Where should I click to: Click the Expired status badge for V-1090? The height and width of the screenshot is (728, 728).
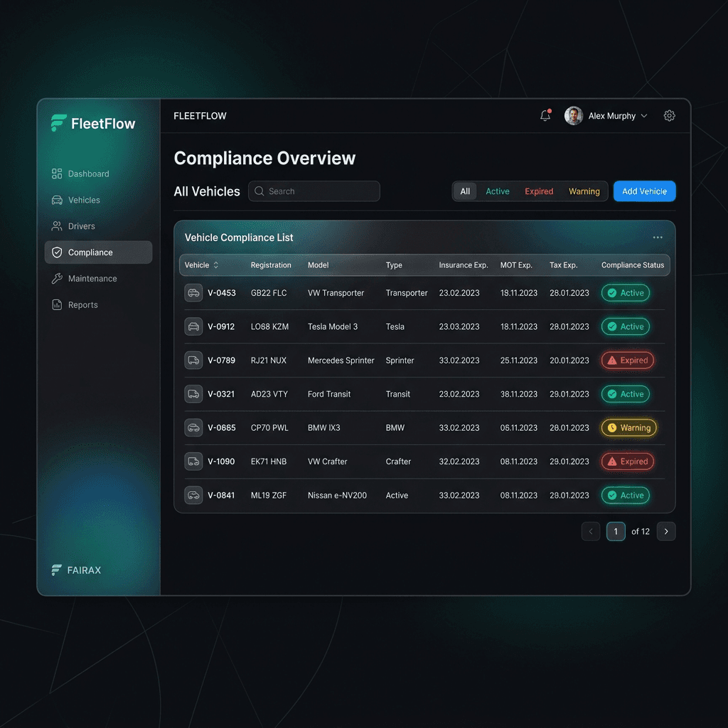(x=628, y=461)
